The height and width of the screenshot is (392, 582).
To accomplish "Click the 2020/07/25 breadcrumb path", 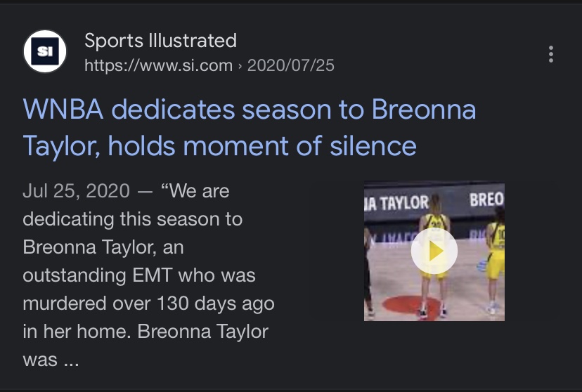I will (x=290, y=65).
